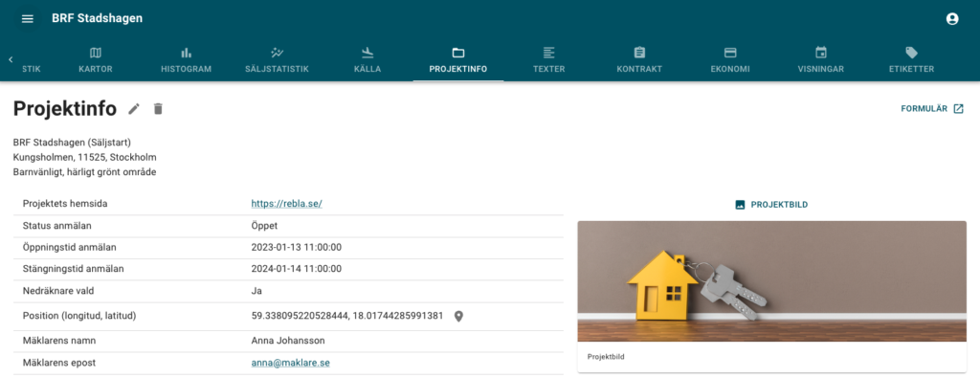Open the Ekonomi tab

click(730, 60)
